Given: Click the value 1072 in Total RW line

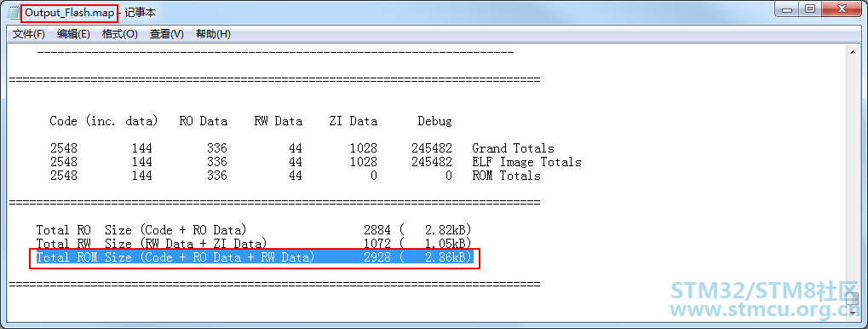Looking at the screenshot, I should [377, 244].
